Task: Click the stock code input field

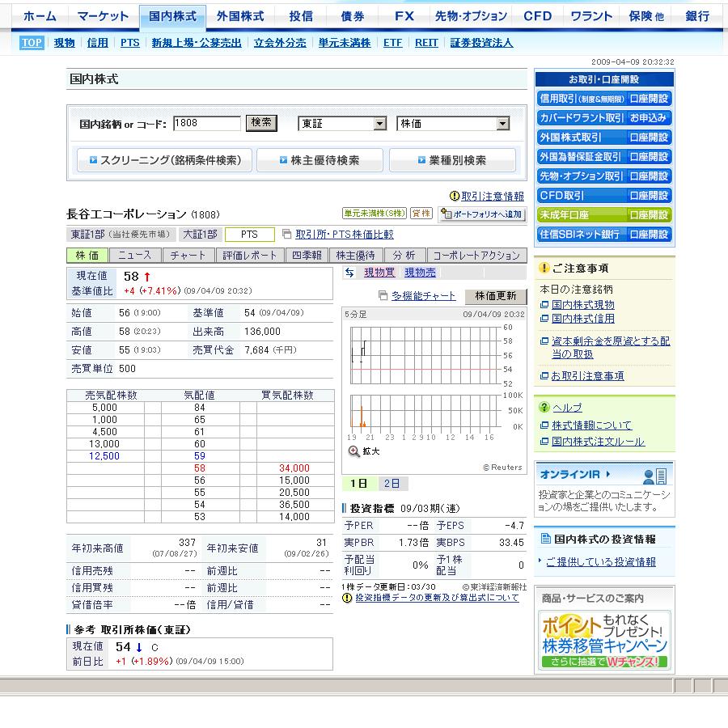Action: pyautogui.click(x=207, y=124)
